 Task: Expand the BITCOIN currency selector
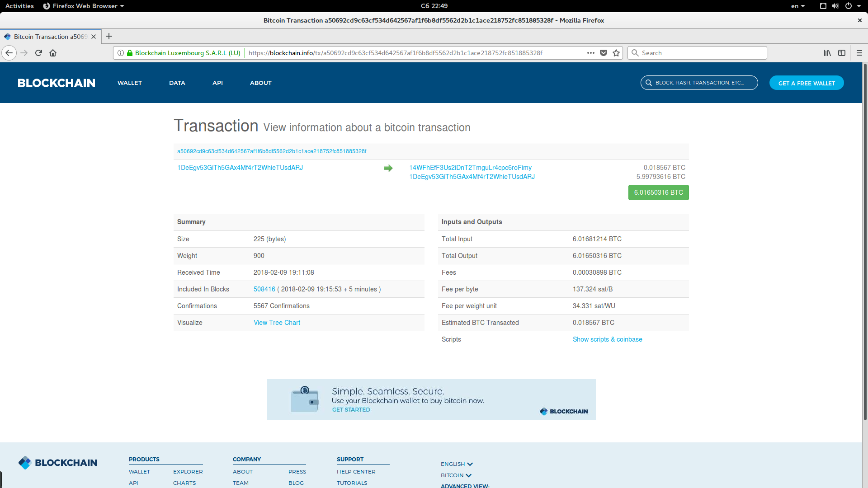[x=456, y=475]
